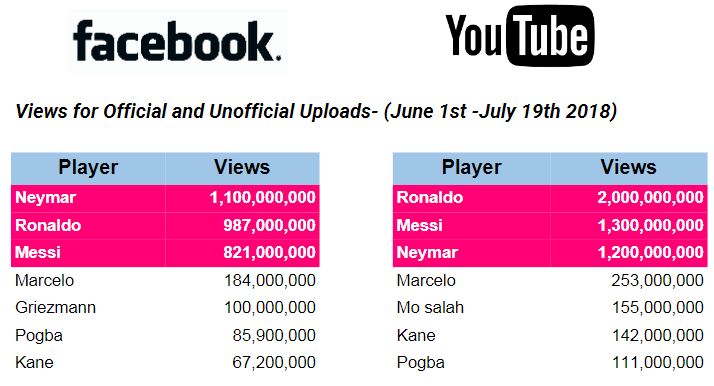Select Ronaldo in the YouTube table
This screenshot has height=386, width=714.
pyautogui.click(x=430, y=198)
